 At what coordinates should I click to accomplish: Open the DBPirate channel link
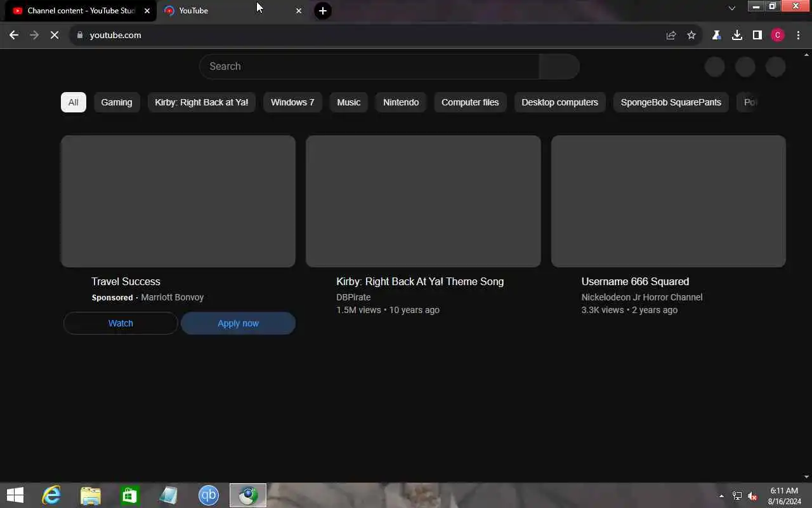tap(353, 297)
